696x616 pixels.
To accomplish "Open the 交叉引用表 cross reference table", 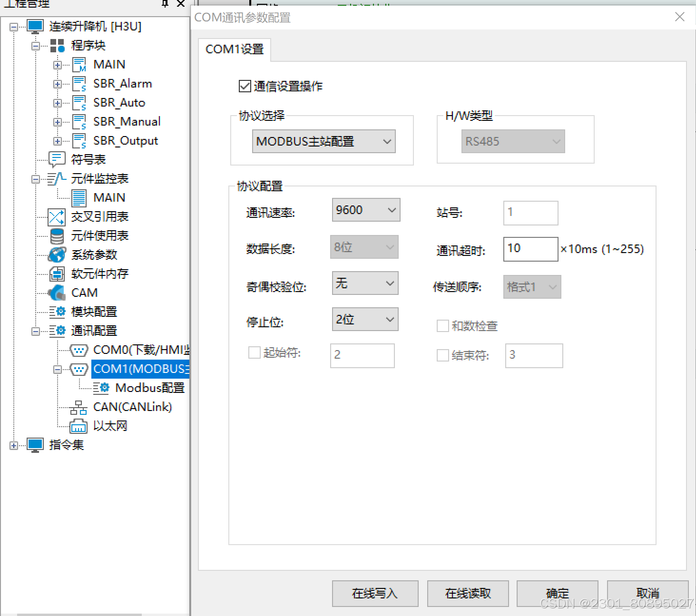I will 99,216.
